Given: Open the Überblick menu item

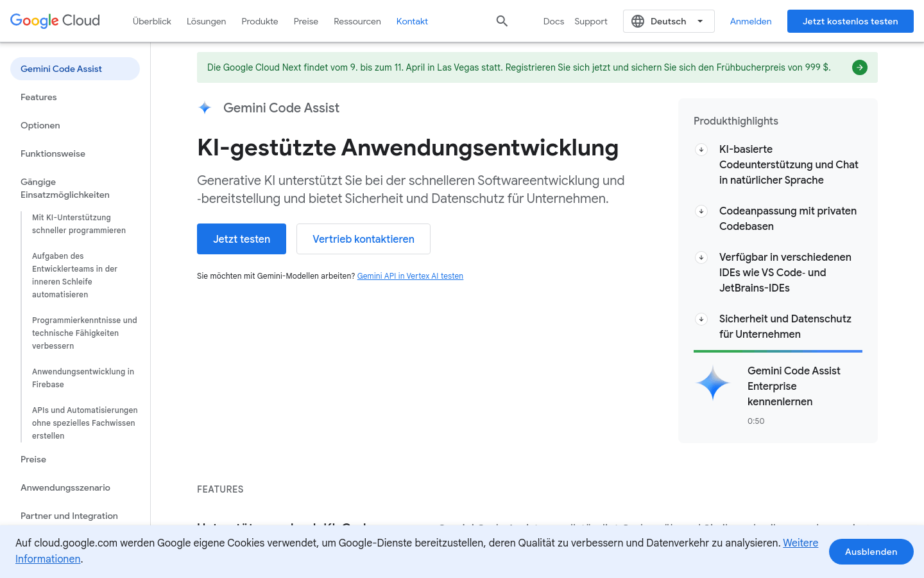Looking at the screenshot, I should (152, 21).
